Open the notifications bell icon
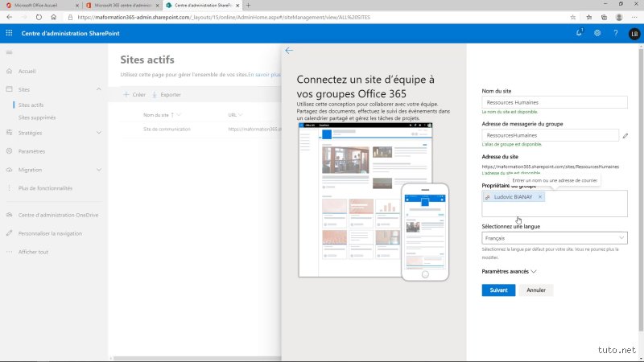Screen dimensions: 644x362 579,33
